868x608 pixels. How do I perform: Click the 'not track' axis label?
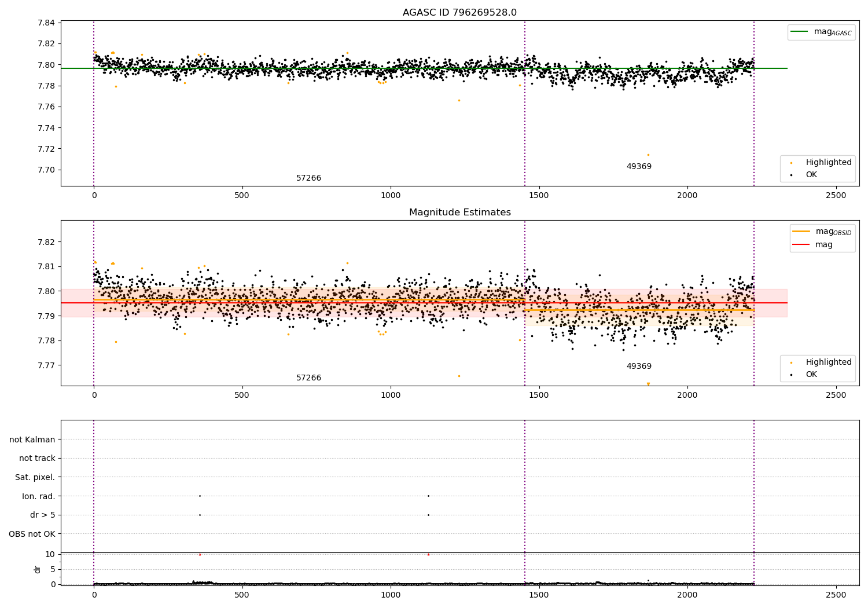(37, 458)
